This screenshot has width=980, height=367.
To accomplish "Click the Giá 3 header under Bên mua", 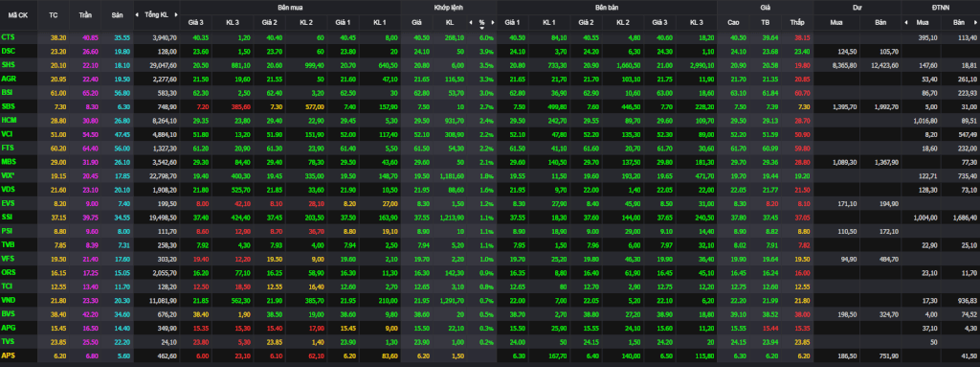I will point(195,23).
